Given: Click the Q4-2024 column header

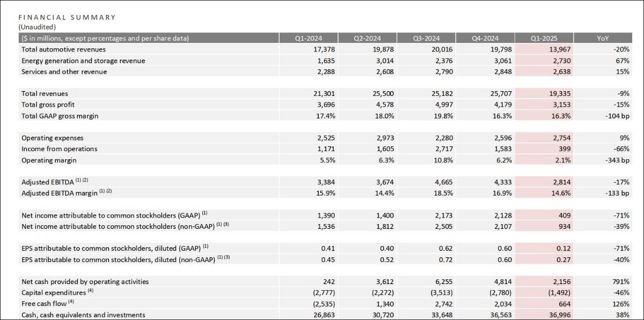Looking at the screenshot, I should [x=485, y=38].
